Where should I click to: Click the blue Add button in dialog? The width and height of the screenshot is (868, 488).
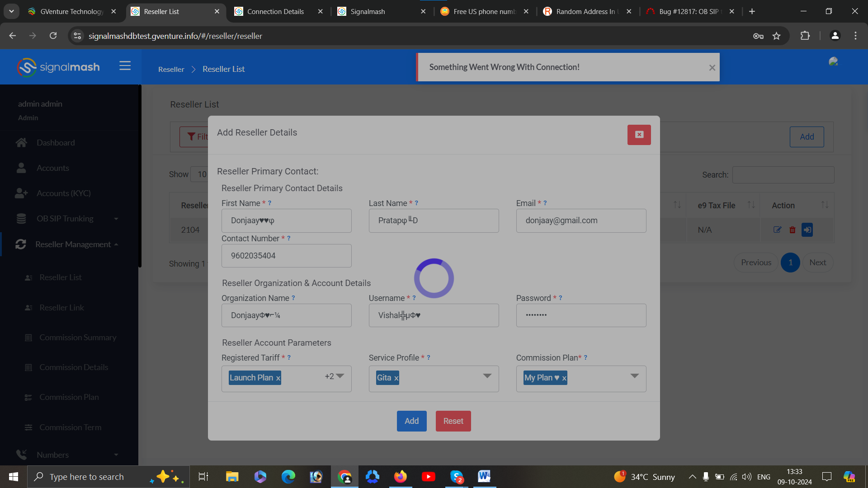pos(411,421)
